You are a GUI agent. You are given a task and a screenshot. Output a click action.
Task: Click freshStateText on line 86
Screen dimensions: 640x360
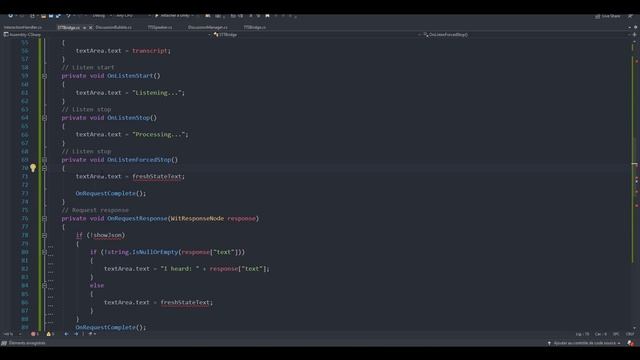pyautogui.click(x=185, y=302)
